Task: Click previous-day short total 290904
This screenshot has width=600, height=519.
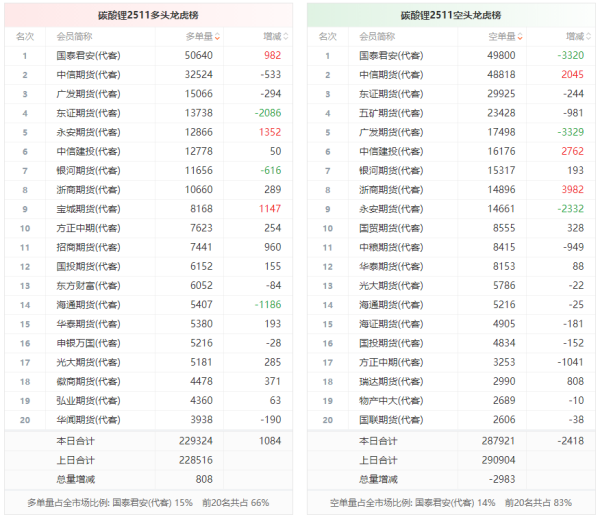Action: 498,460
